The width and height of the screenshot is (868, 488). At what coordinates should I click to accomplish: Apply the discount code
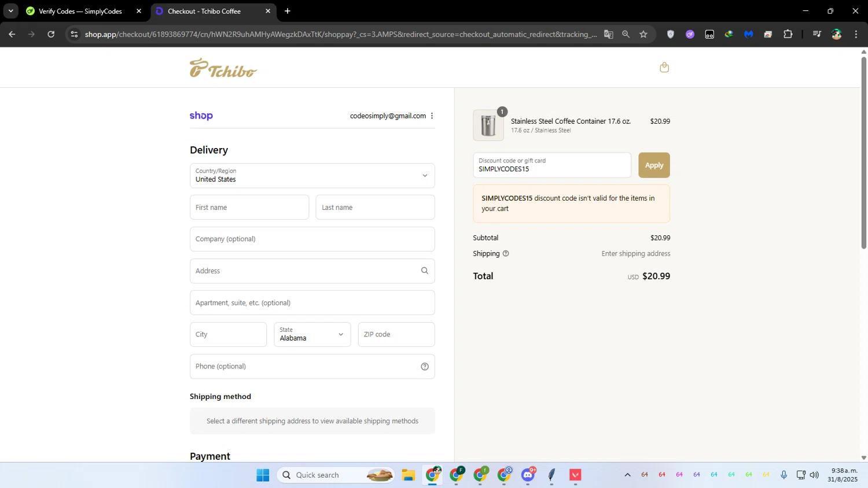pyautogui.click(x=654, y=165)
